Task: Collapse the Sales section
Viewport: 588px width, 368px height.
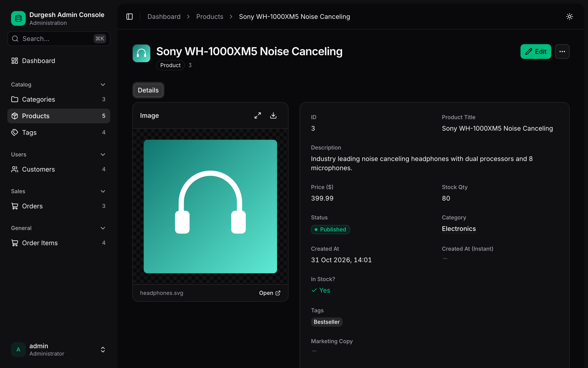Action: click(x=103, y=191)
